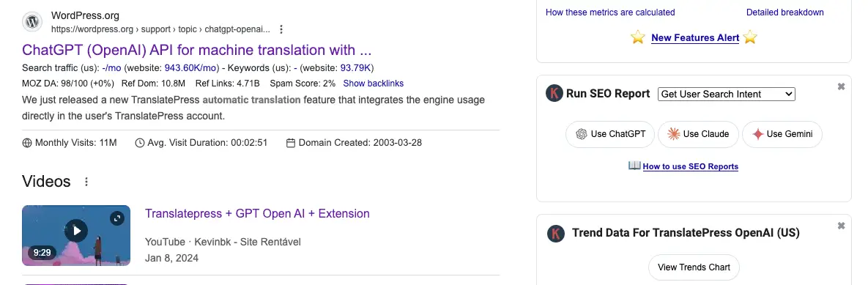The height and width of the screenshot is (285, 868).
Task: Play the Translatepress GPT video
Action: (x=76, y=231)
